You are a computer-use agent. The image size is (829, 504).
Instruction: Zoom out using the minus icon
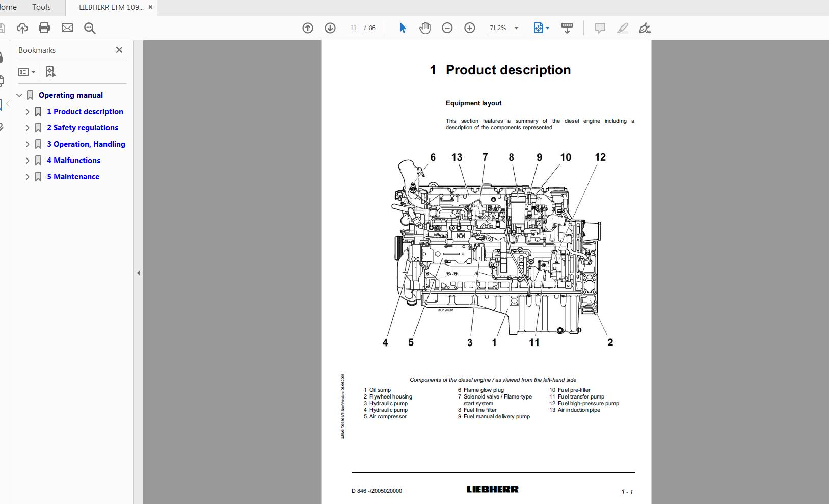[x=447, y=28]
